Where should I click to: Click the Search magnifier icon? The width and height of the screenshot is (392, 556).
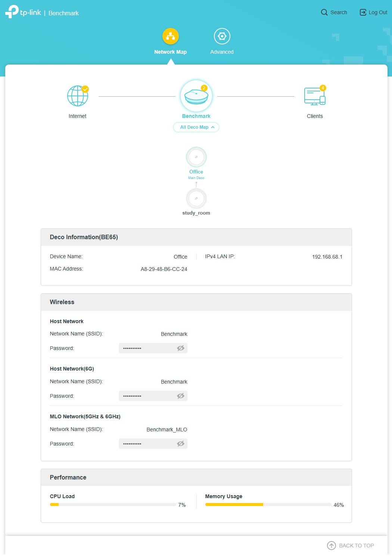tap(324, 12)
